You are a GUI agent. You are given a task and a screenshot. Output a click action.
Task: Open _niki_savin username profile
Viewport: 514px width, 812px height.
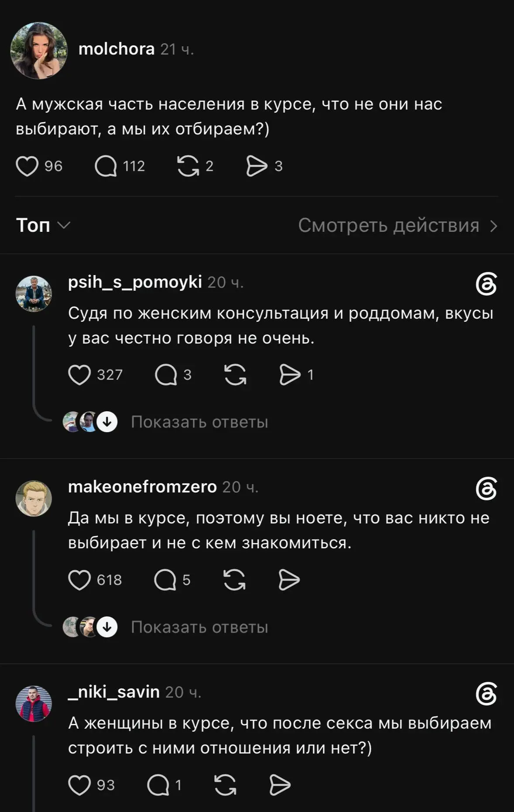point(114,692)
